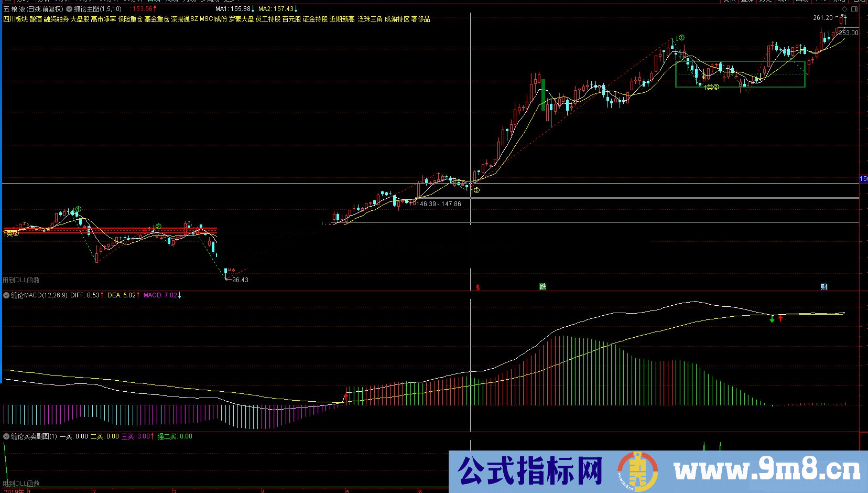The image size is (868, 493).
Task: Click the down arrow next to MA2 157.43
Action: pos(296,8)
